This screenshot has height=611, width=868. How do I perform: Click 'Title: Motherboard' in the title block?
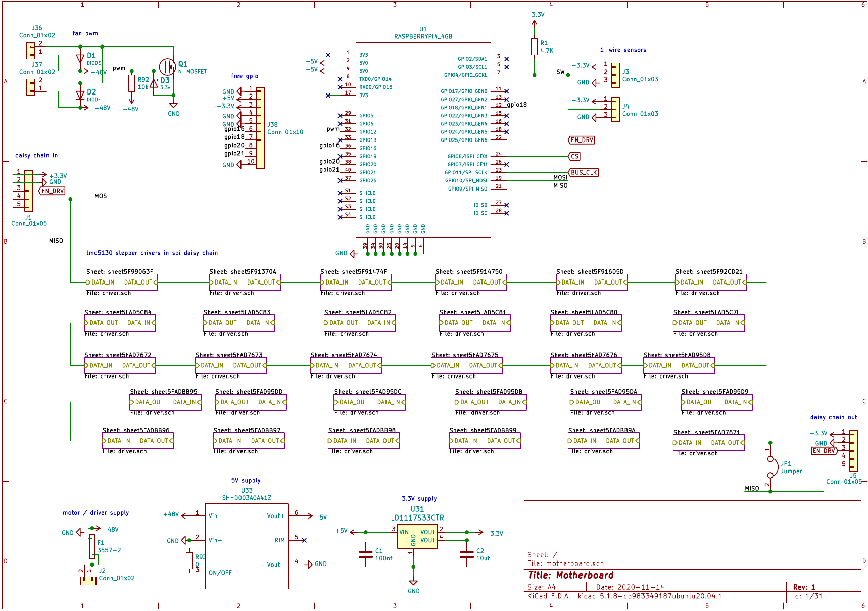click(x=571, y=575)
